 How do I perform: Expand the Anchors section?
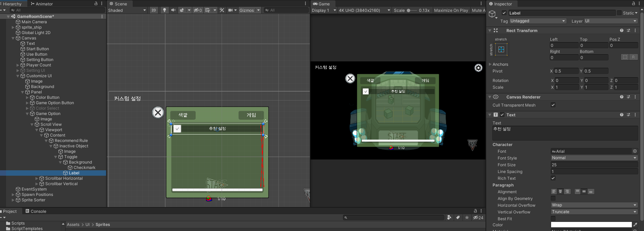[x=490, y=64]
